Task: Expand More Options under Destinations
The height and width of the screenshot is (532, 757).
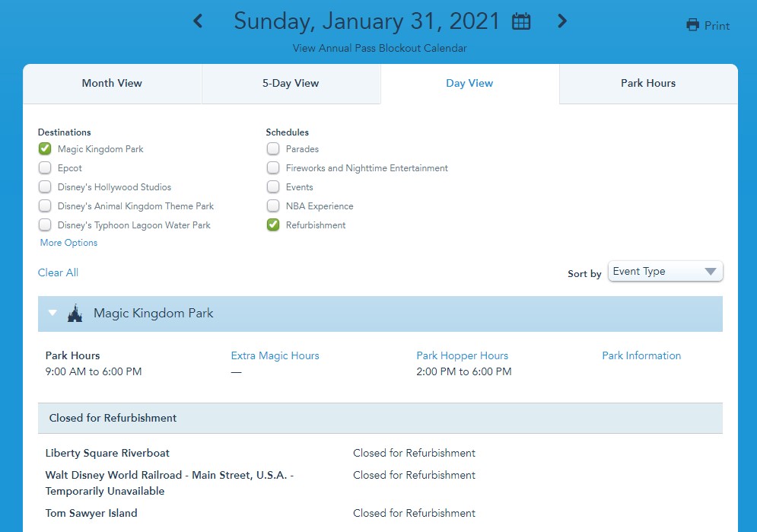Action: tap(68, 243)
